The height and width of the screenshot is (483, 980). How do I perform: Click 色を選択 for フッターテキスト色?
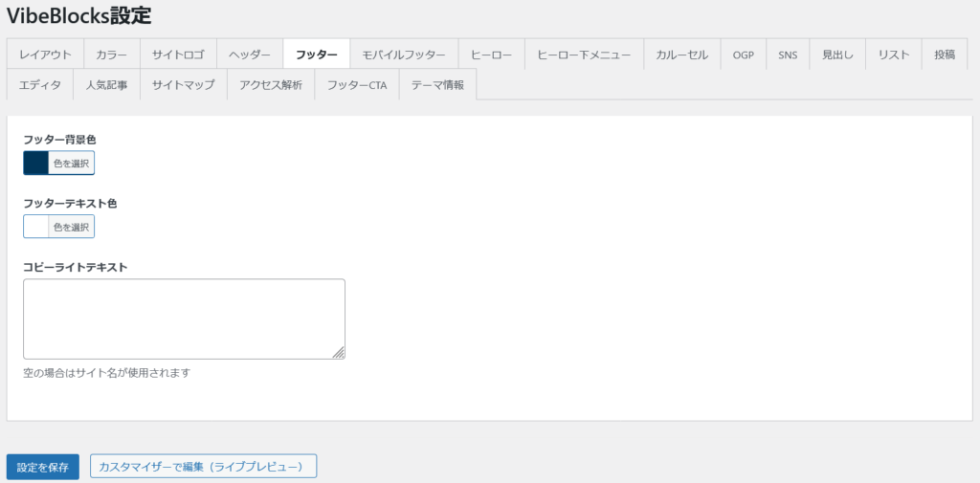(71, 227)
